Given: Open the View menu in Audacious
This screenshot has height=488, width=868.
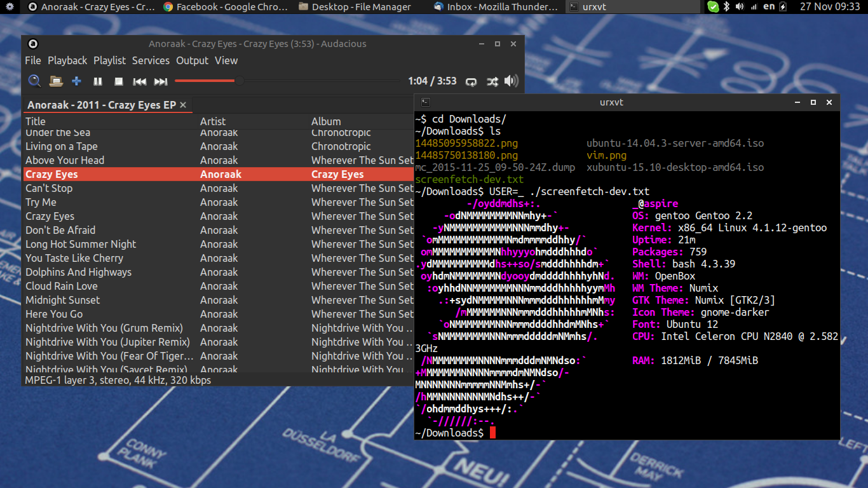Looking at the screenshot, I should click(226, 60).
